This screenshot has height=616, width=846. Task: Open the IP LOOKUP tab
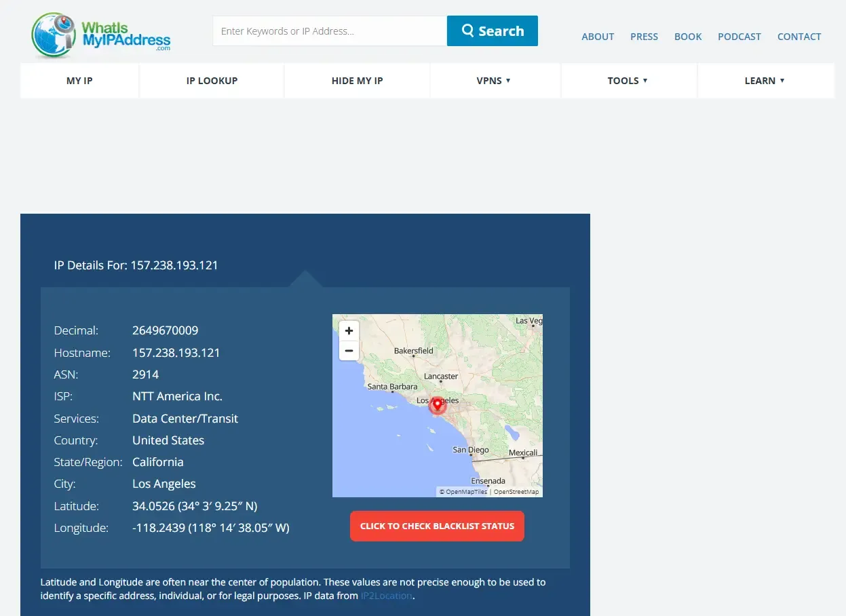212,81
